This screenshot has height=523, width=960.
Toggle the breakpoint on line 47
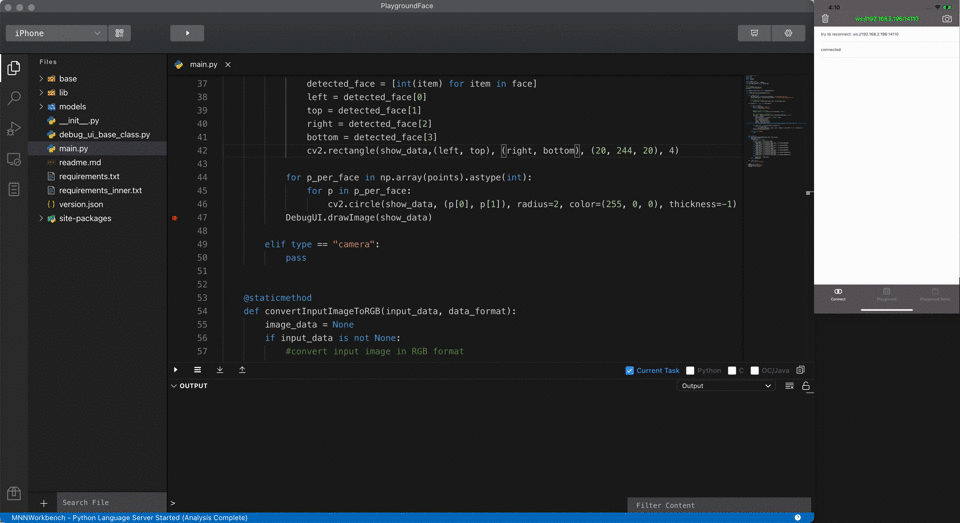pos(175,218)
